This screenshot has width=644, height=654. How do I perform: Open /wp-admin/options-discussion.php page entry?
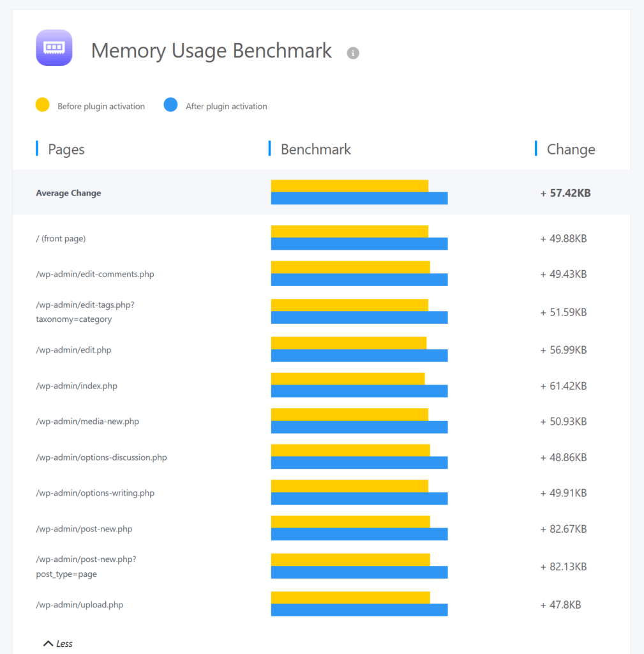tap(101, 457)
